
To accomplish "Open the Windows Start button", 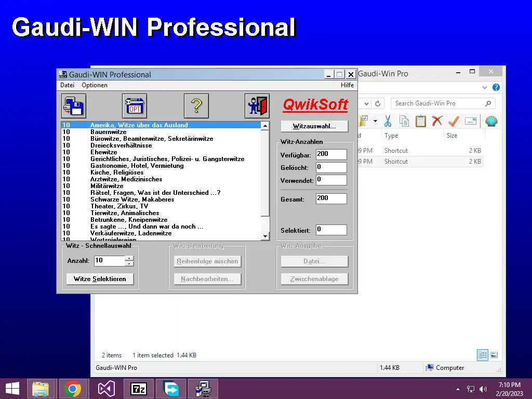I will [x=12, y=389].
